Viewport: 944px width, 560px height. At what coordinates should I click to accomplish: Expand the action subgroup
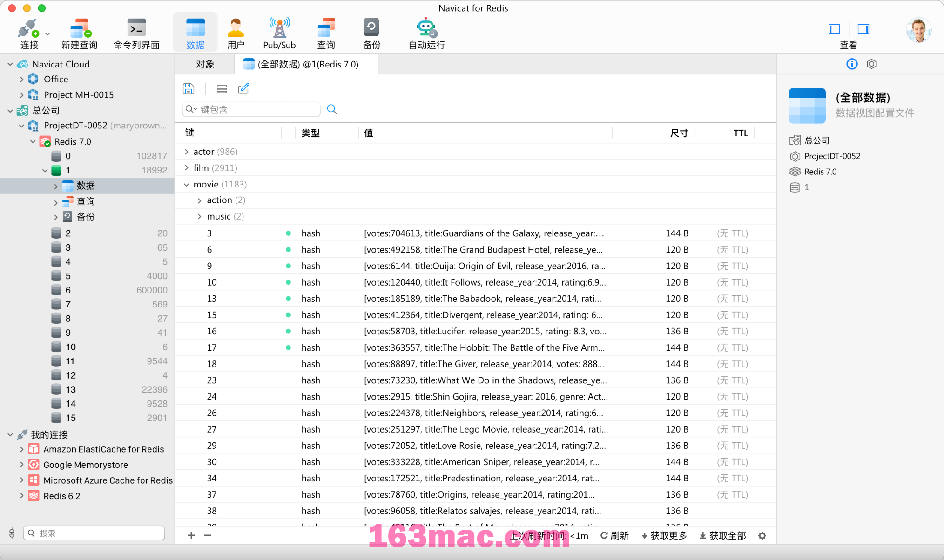tap(200, 200)
